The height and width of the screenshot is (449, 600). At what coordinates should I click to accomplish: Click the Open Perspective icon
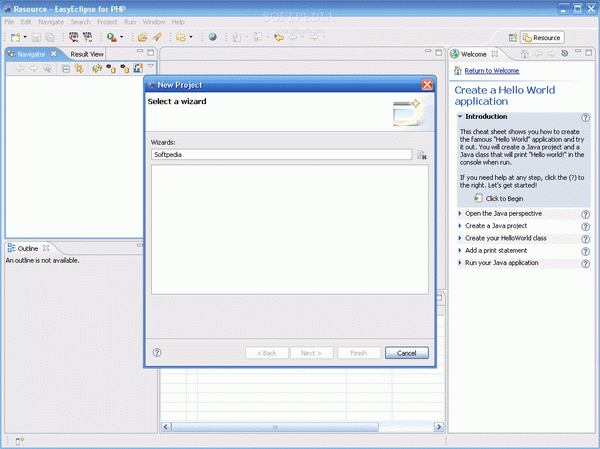click(x=513, y=38)
